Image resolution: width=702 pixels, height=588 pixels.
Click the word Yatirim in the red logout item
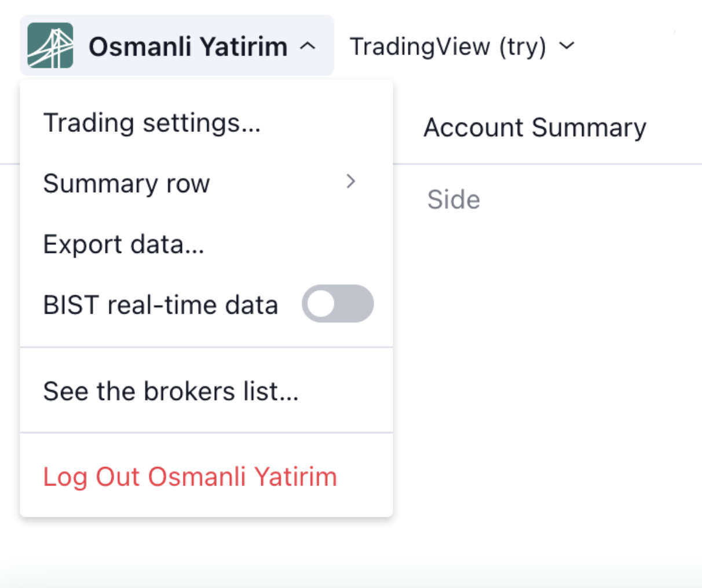(295, 477)
